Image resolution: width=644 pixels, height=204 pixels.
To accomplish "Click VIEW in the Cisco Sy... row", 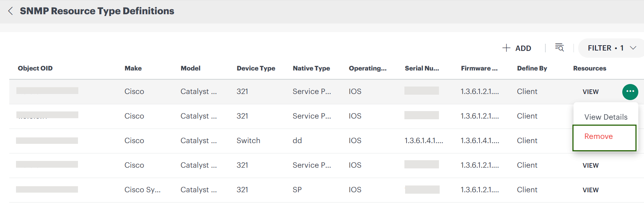I will 591,190.
